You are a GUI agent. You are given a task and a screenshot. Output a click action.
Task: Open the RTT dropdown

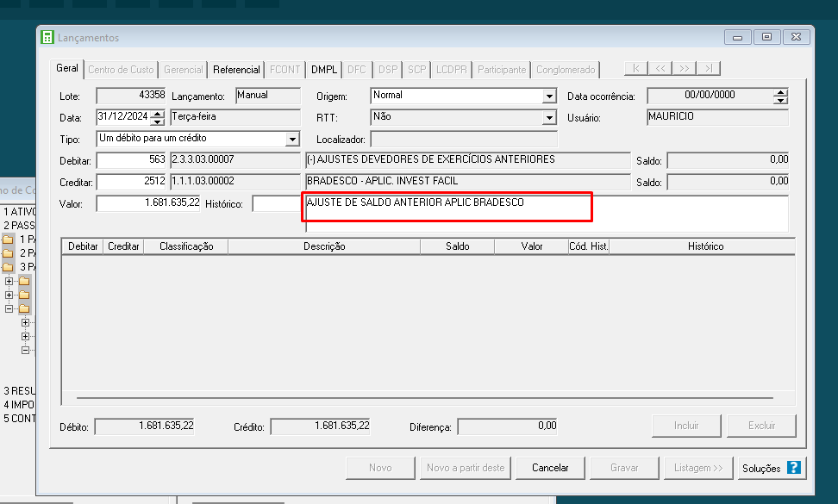(x=549, y=118)
